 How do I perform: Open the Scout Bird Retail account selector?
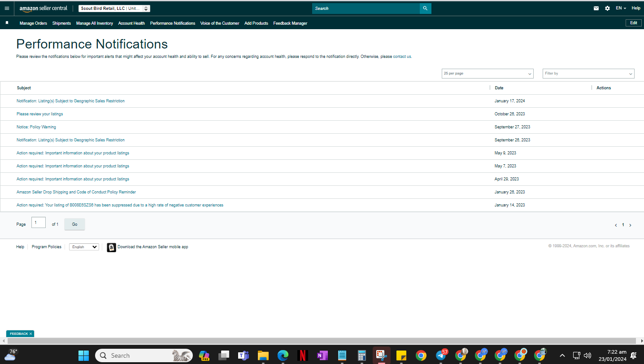tap(114, 9)
